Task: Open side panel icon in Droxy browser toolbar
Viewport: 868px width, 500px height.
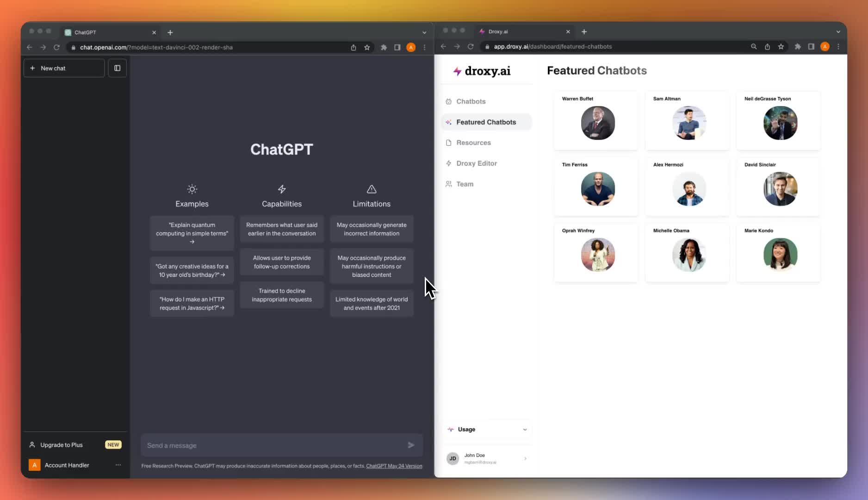Action: (x=811, y=46)
